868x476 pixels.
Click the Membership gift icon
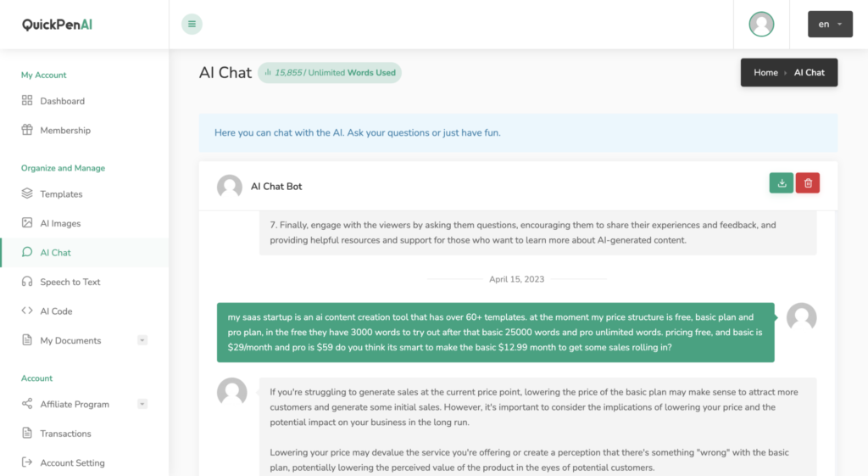(27, 131)
